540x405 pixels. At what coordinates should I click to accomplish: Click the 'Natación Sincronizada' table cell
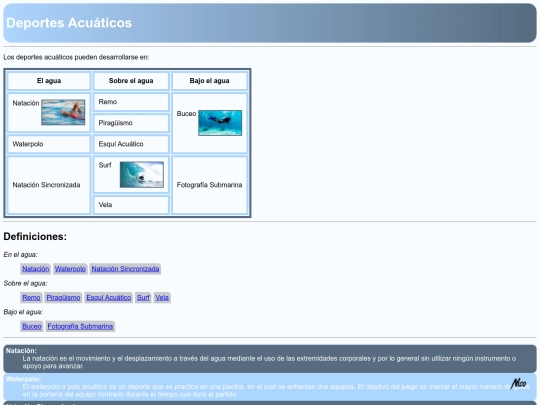click(x=49, y=185)
